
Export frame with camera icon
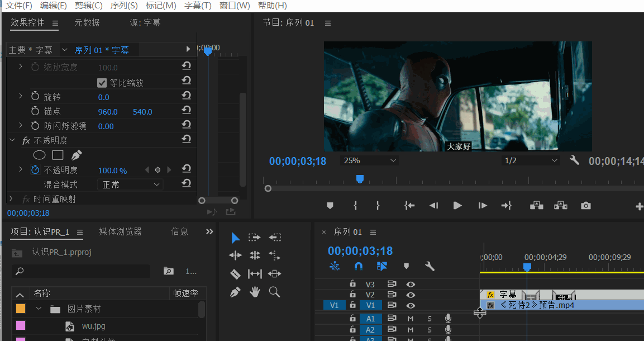[586, 206]
